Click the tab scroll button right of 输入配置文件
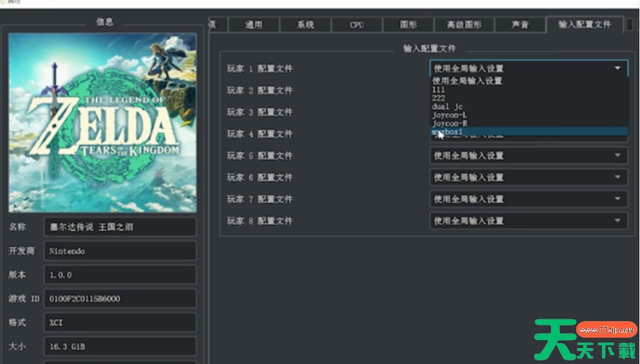 coord(630,25)
